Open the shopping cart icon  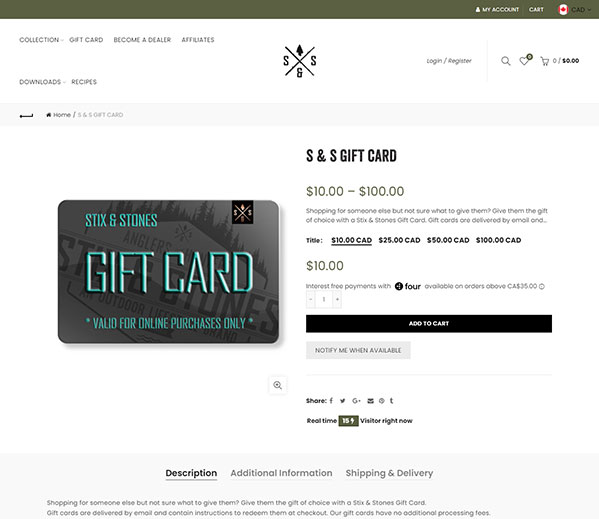pos(544,61)
